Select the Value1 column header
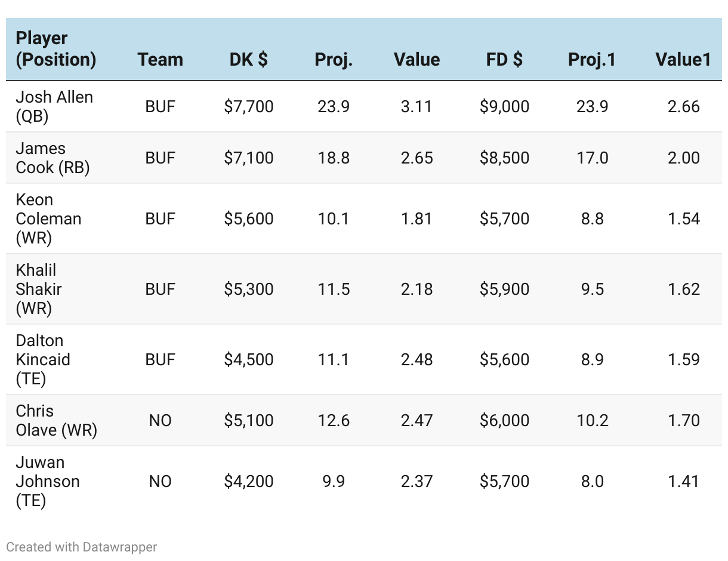 pos(683,60)
